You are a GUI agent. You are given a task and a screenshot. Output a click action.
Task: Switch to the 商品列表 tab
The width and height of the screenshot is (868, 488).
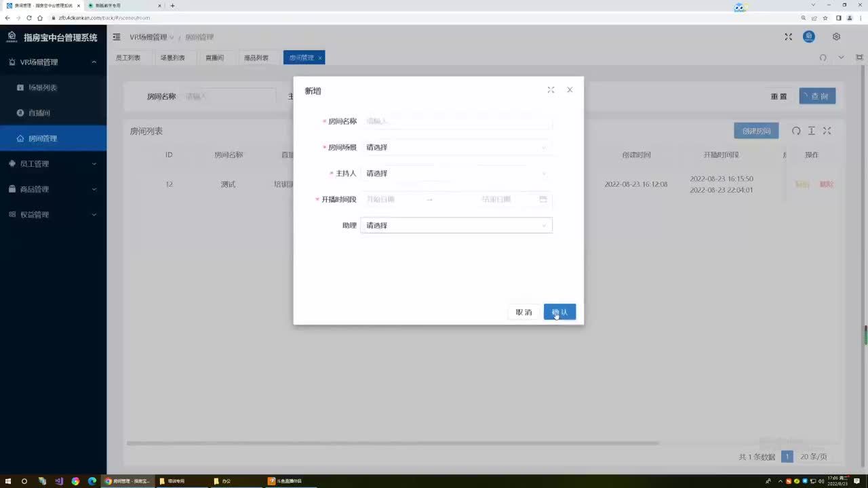click(x=256, y=58)
